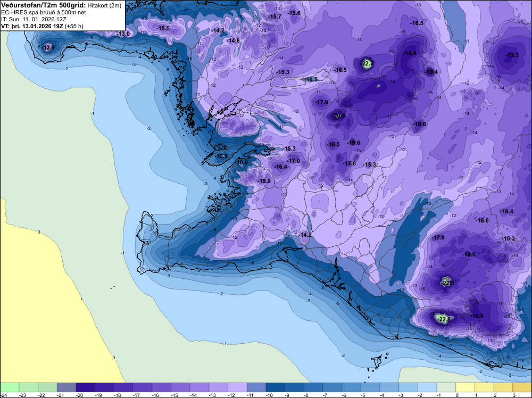Screen dimensions: 532x398
Task: Click the -10.8 temperature label
Action: click(242, 162)
